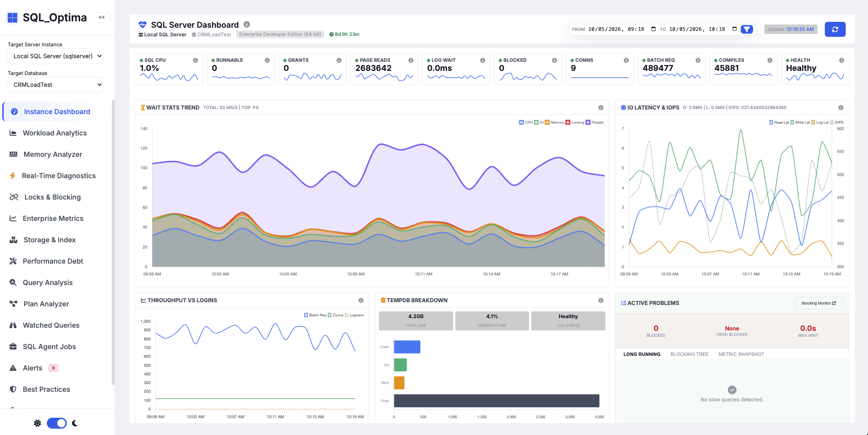
Task: Click the User bar in TempDB chart
Action: pos(407,347)
